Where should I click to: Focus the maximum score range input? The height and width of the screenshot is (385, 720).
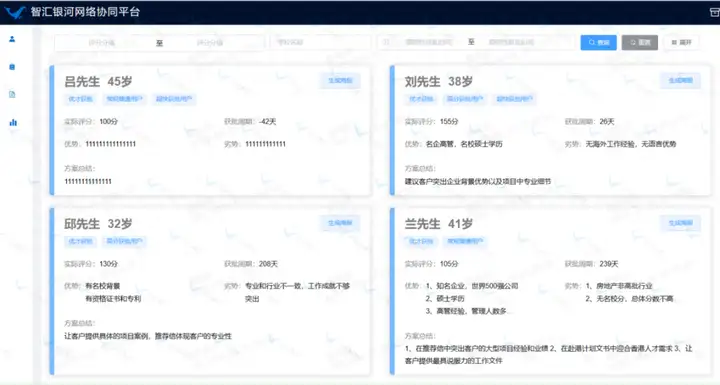pyautogui.click(x=210, y=43)
